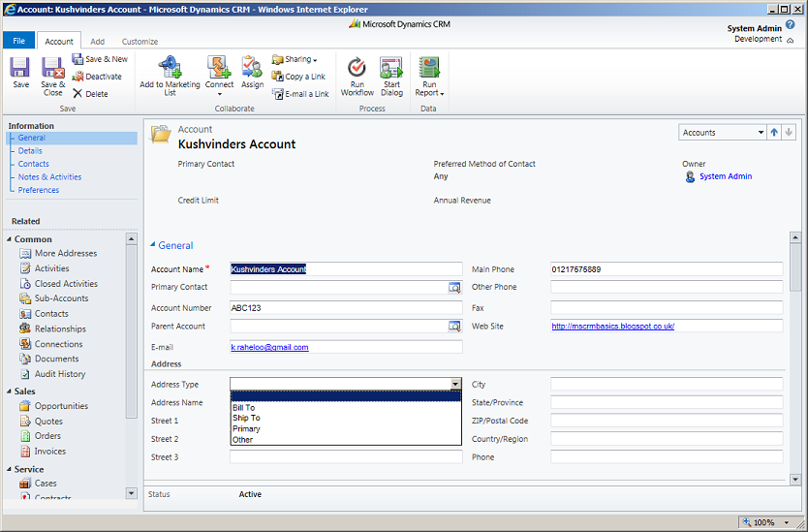This screenshot has height=532, width=808.
Task: Switch to the Add ribbon tab
Action: point(98,42)
